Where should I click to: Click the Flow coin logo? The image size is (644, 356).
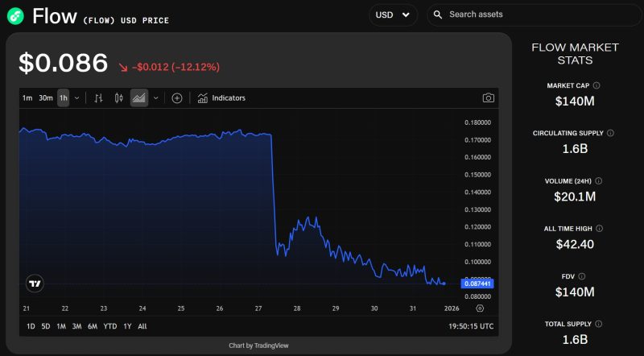[x=15, y=15]
